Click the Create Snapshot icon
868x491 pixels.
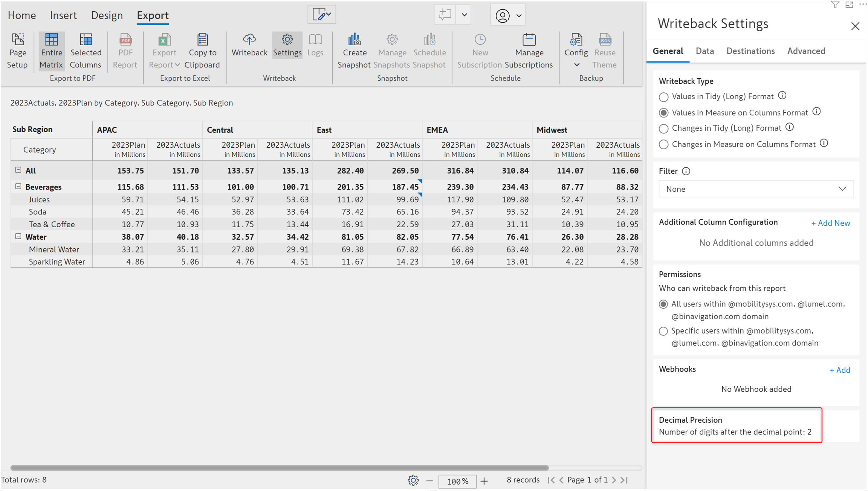tap(354, 40)
